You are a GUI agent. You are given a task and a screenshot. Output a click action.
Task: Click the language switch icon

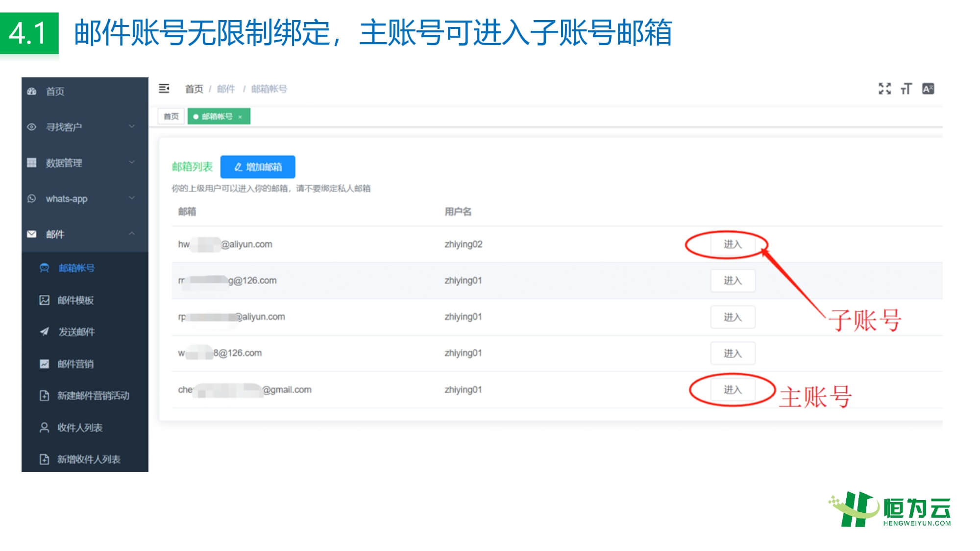point(928,89)
